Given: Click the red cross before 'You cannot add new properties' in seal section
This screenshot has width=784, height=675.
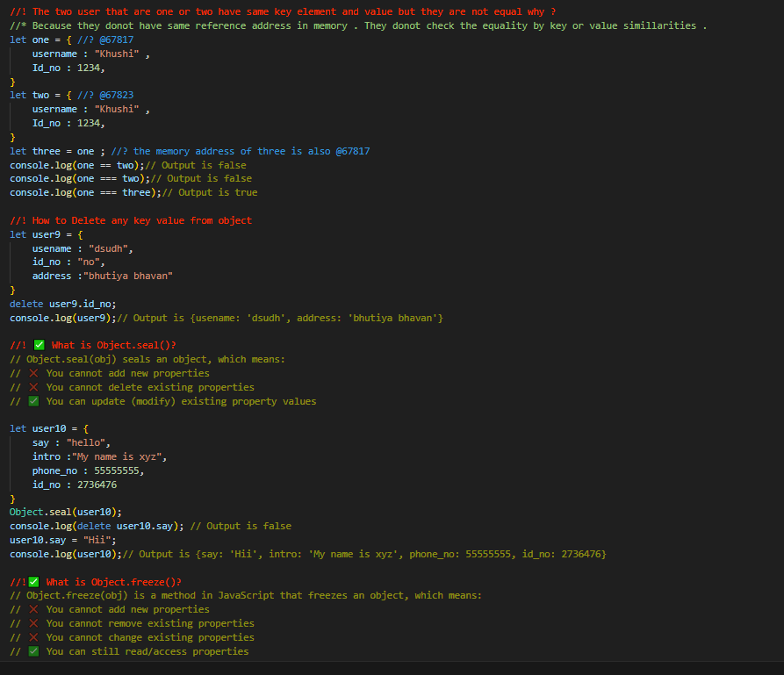Looking at the screenshot, I should pyautogui.click(x=33, y=374).
